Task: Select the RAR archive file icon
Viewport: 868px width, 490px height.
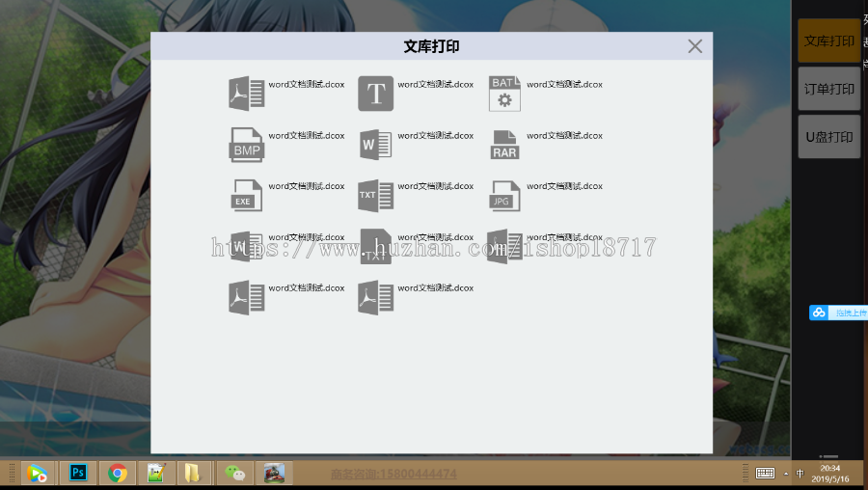Action: (504, 145)
